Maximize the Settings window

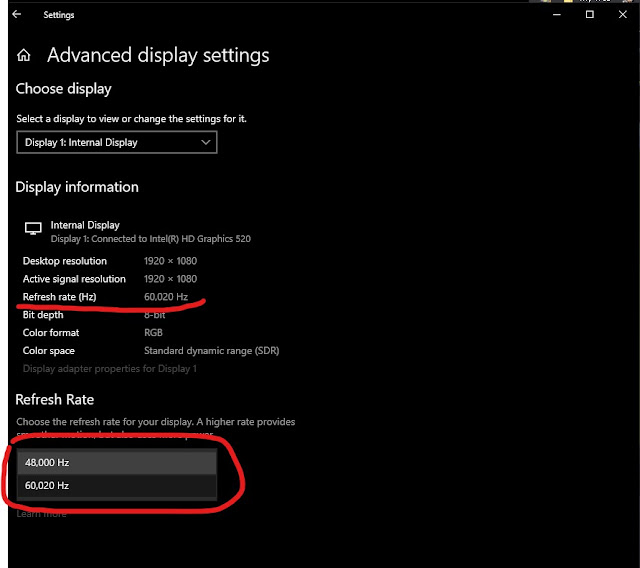589,15
